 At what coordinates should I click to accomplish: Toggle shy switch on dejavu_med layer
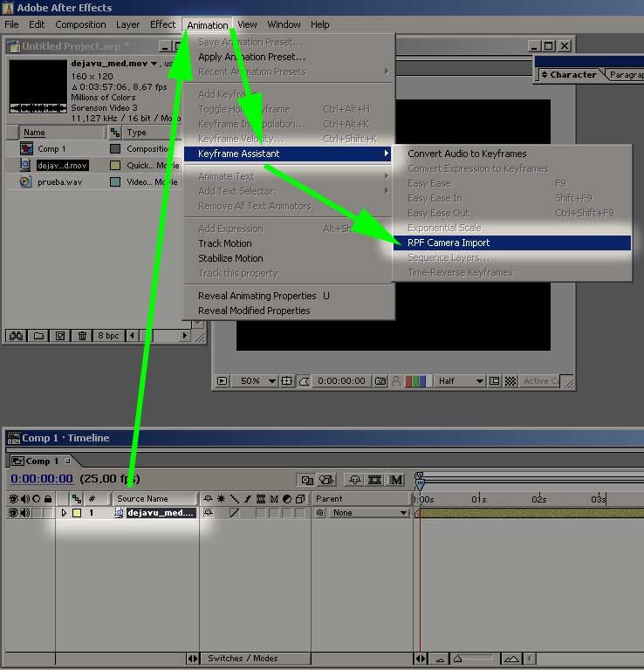pos(208,513)
